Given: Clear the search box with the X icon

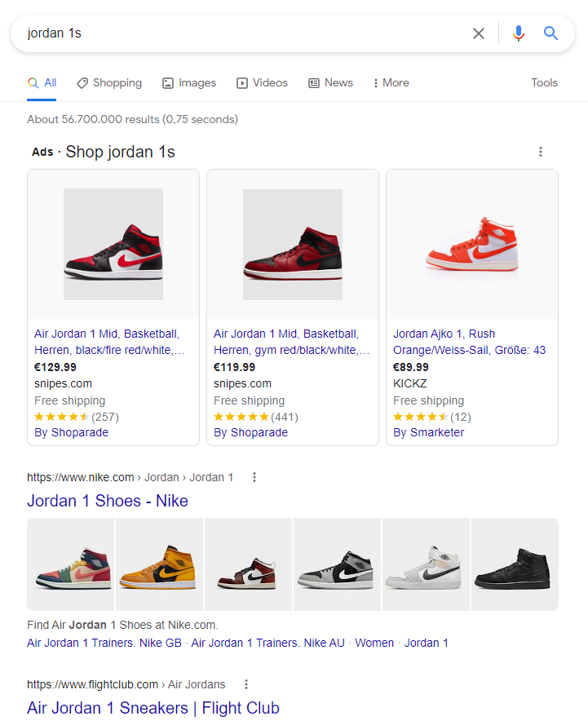Looking at the screenshot, I should (479, 33).
